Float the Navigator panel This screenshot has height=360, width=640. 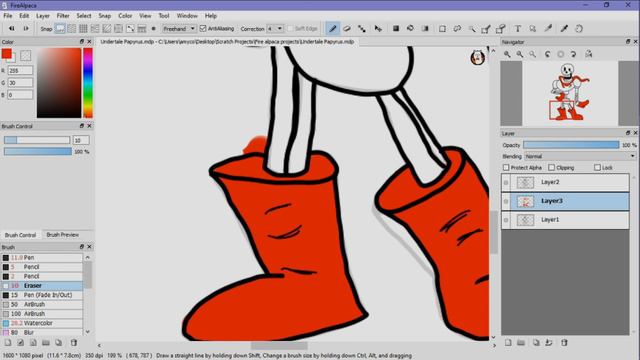point(628,42)
